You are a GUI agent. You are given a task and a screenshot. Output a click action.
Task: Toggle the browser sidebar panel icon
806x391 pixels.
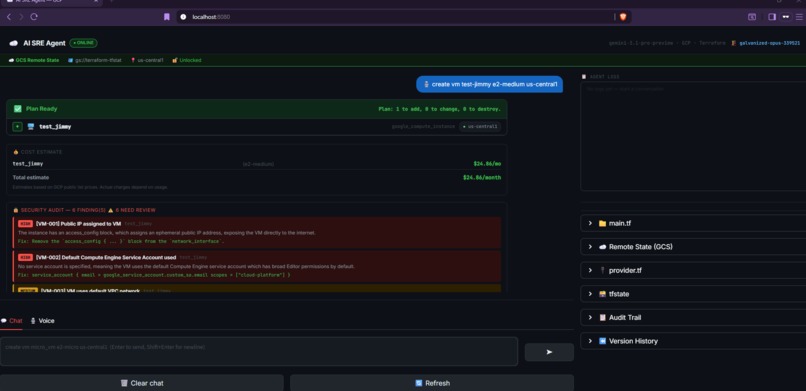(x=772, y=17)
